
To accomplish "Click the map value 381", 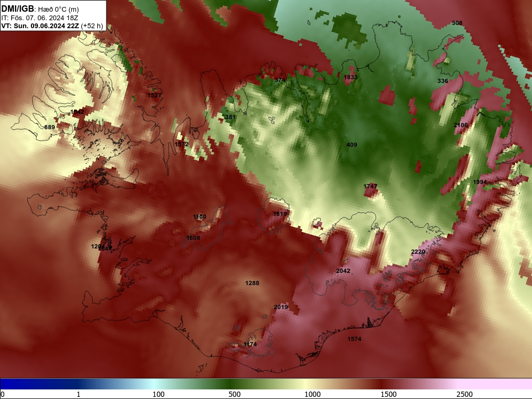I will pyautogui.click(x=230, y=117).
